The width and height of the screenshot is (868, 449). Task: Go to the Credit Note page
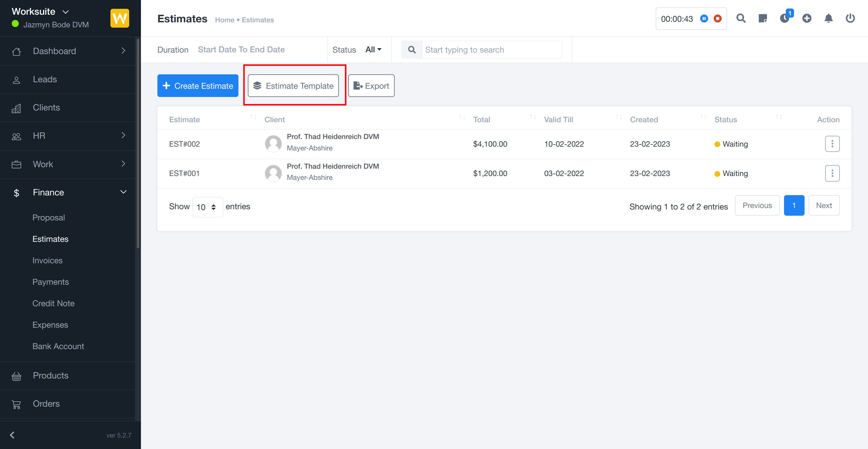pos(53,303)
